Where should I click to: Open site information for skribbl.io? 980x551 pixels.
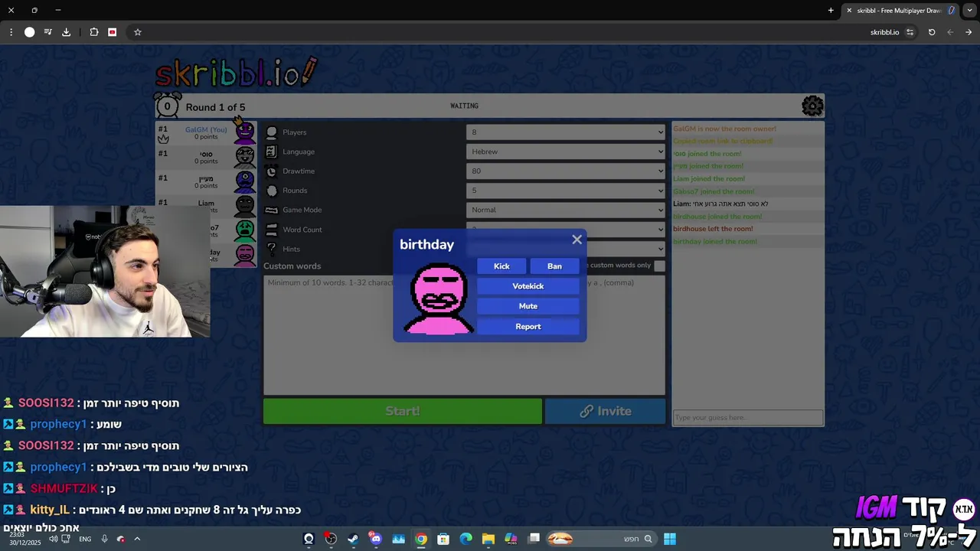point(910,32)
